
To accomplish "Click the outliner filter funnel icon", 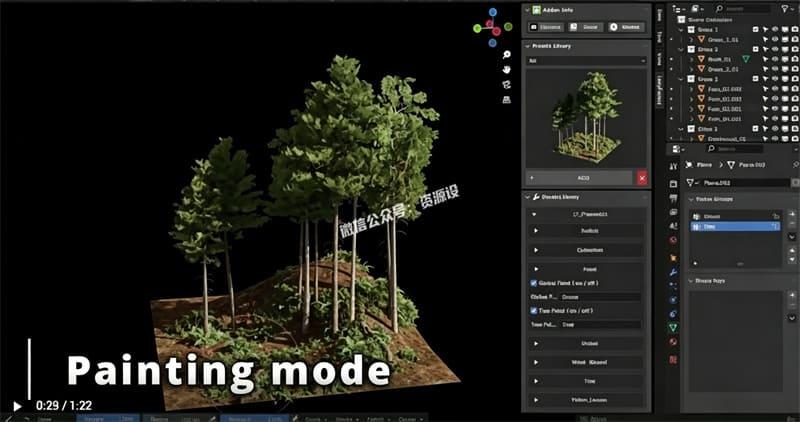I will pos(783,8).
